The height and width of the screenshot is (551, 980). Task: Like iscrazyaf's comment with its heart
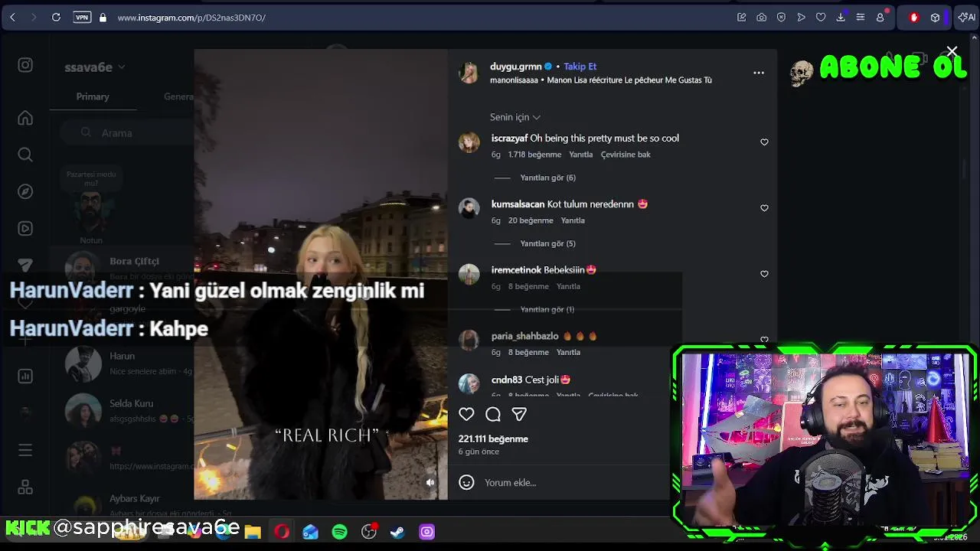[764, 142]
